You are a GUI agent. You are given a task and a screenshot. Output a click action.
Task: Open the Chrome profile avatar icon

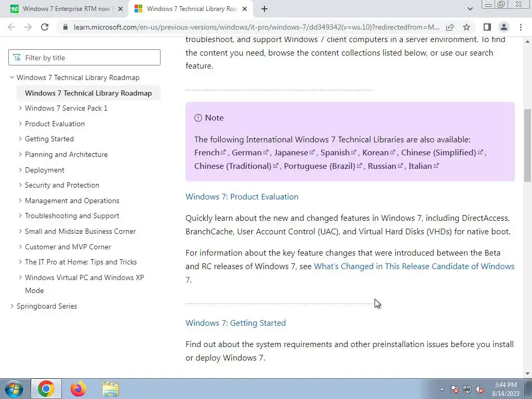[x=504, y=27]
